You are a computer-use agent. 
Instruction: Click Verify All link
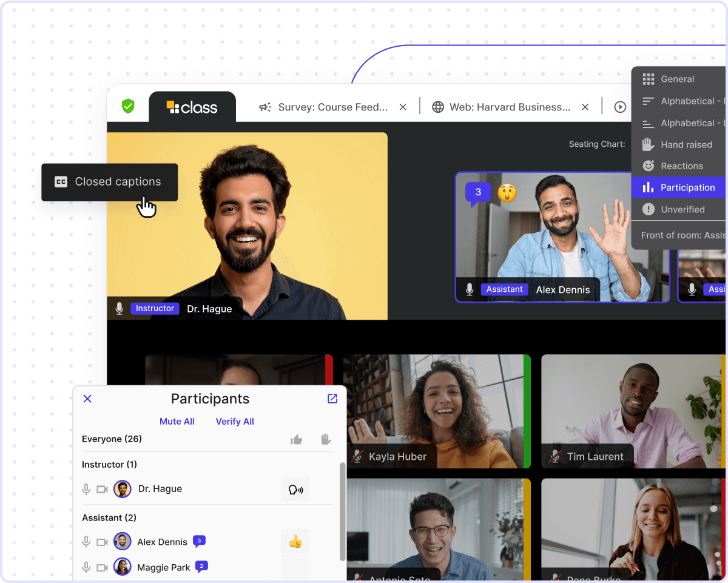click(235, 422)
